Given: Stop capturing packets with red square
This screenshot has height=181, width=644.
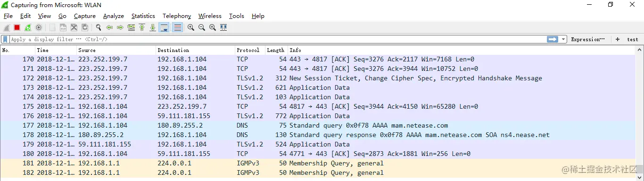Looking at the screenshot, I should tap(17, 28).
